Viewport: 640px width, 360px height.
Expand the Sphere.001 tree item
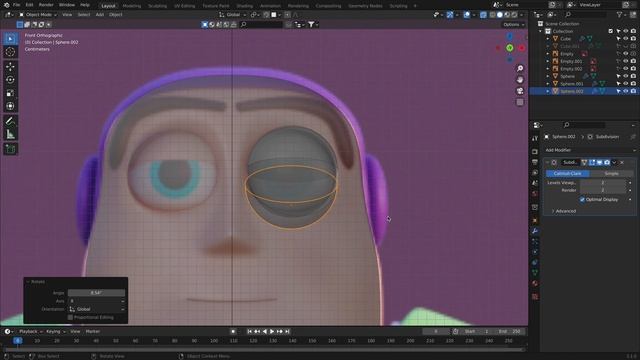pos(548,84)
